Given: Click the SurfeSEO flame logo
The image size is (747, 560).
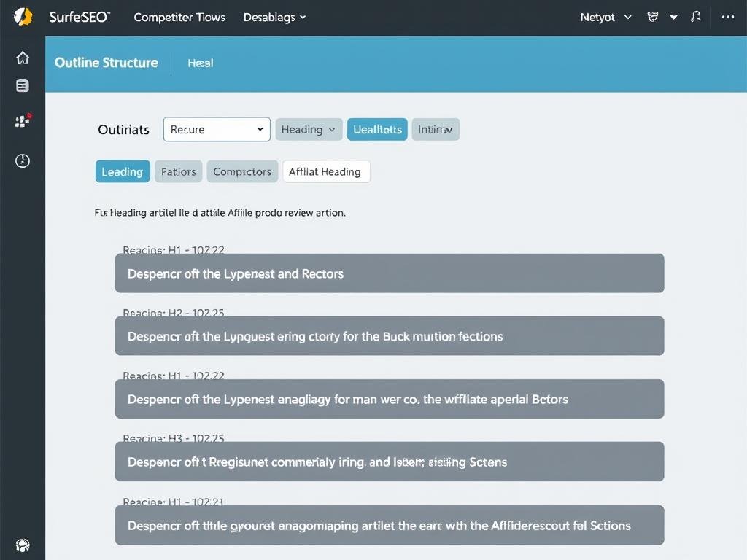Looking at the screenshot, I should tap(22, 16).
